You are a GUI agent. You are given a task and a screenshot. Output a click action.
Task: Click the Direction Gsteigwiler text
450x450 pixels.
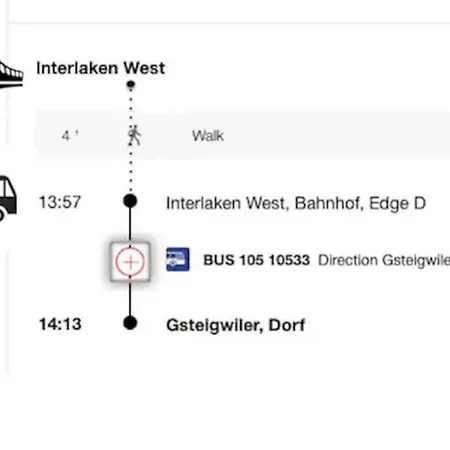pyautogui.click(x=384, y=260)
